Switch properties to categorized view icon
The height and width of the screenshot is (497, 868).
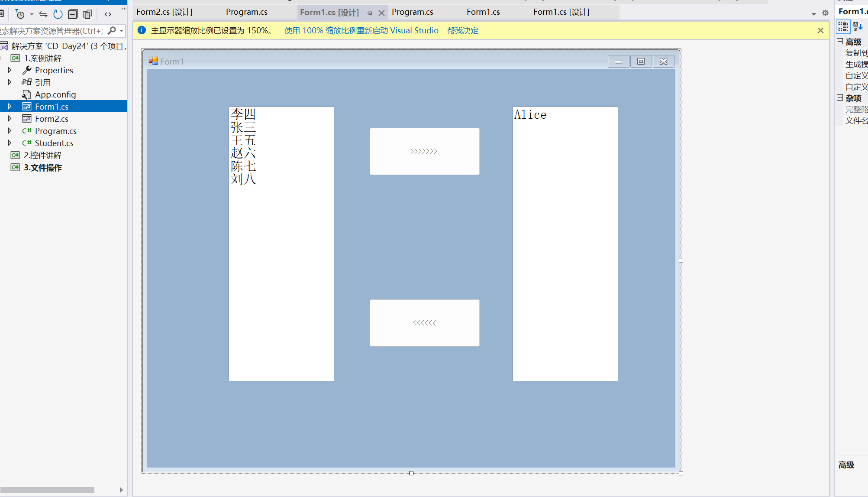pos(843,27)
